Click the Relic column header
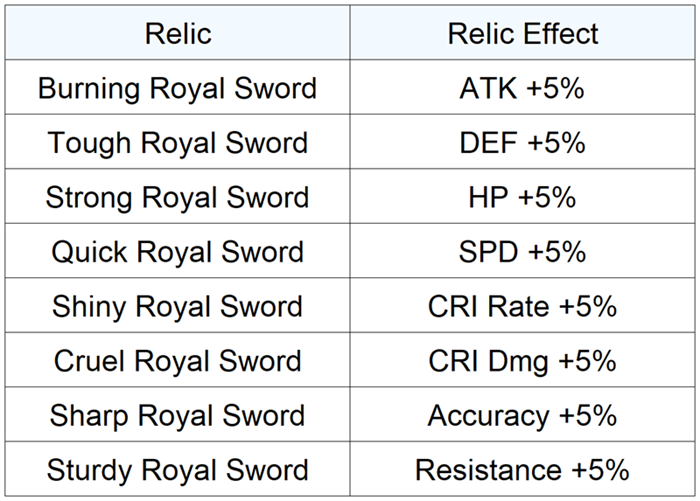The width and height of the screenshot is (700, 501). (178, 33)
